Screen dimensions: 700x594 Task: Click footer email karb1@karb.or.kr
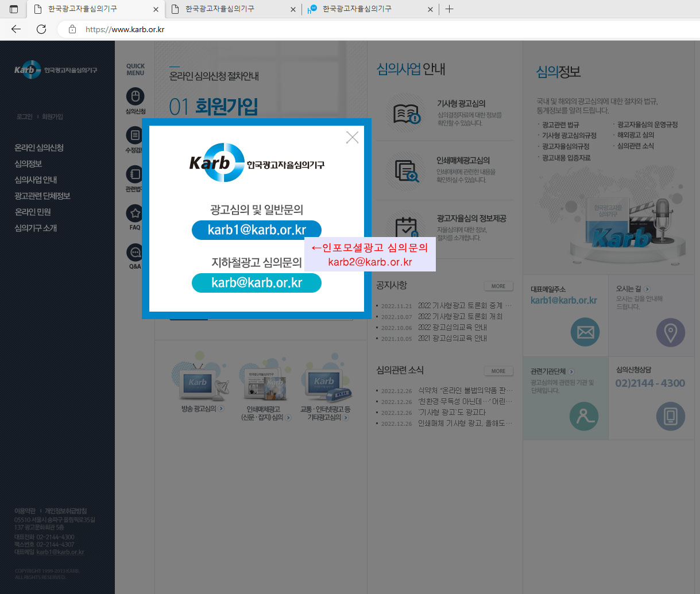point(60,552)
